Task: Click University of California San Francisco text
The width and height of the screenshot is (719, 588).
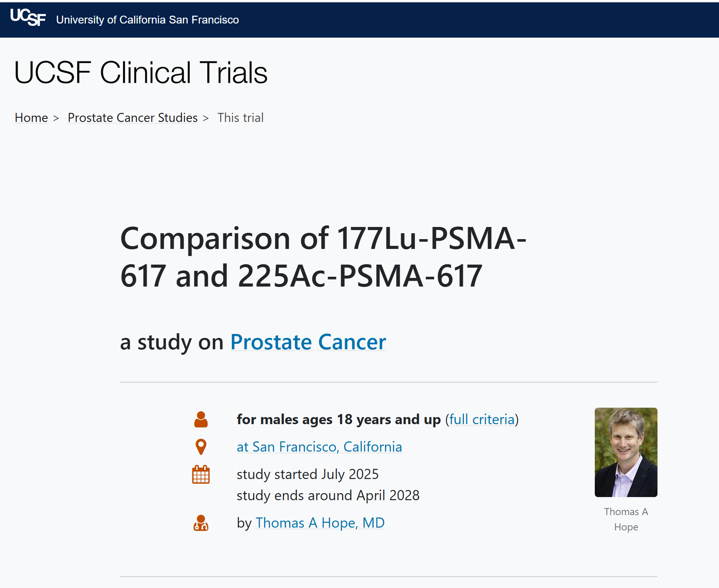Action: pyautogui.click(x=147, y=20)
